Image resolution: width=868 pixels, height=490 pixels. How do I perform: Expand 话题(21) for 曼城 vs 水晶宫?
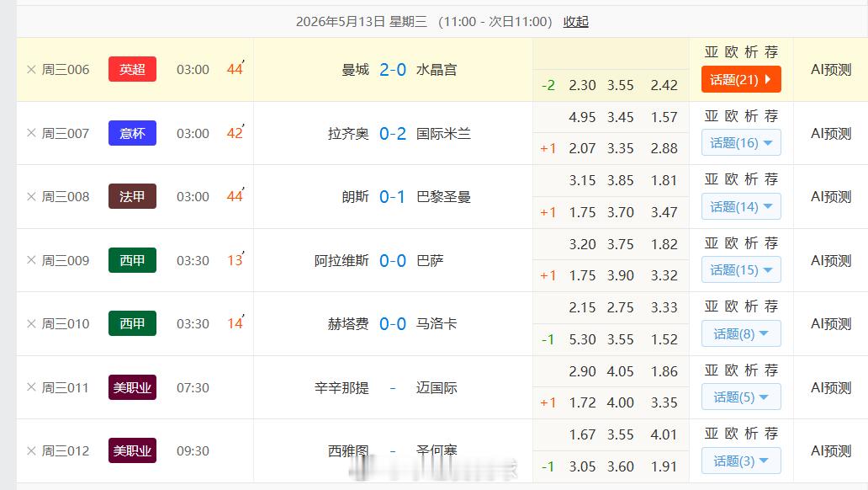click(741, 79)
